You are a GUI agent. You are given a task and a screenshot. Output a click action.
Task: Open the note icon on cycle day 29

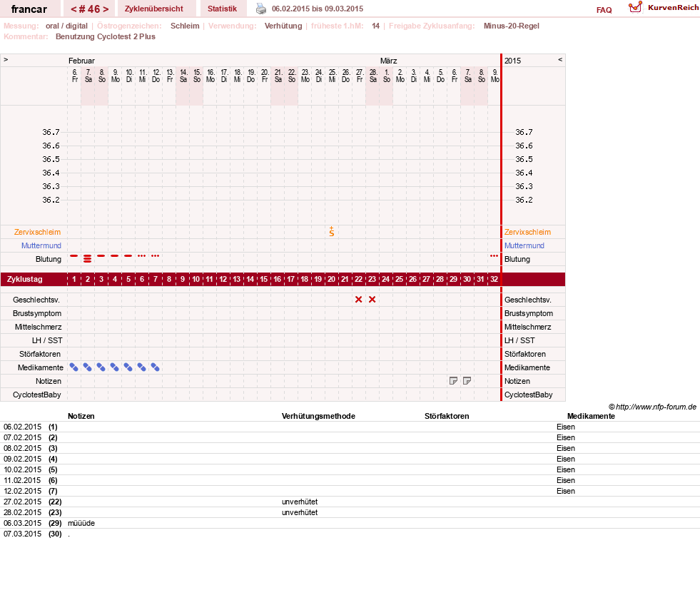[453, 381]
